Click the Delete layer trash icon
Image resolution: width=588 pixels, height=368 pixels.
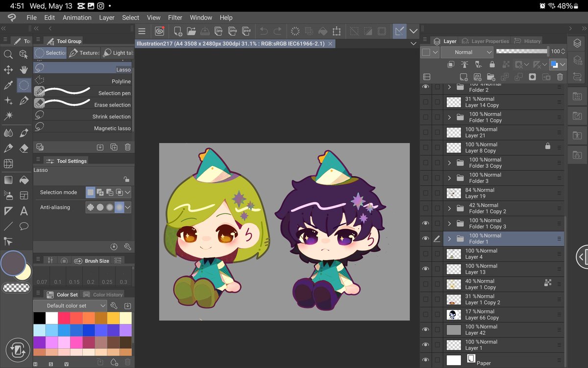(560, 77)
